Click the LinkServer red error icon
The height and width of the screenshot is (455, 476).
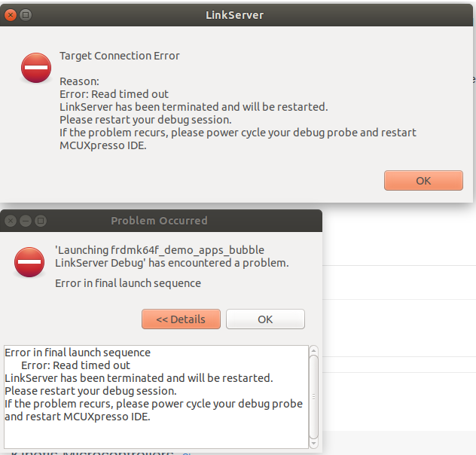(36, 68)
